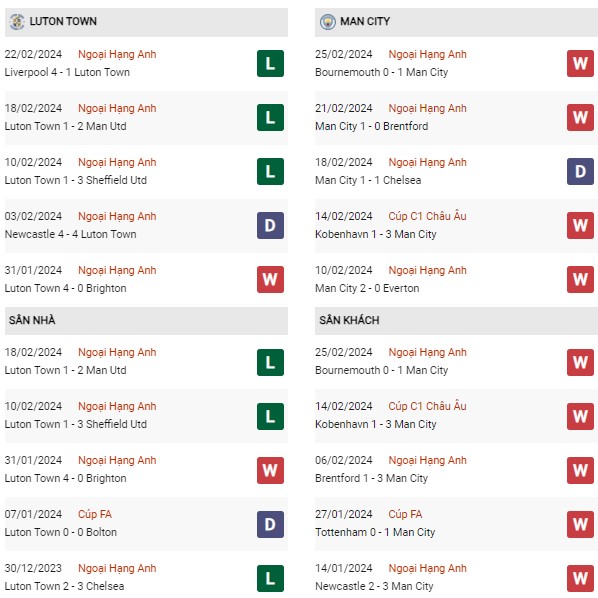Click the Man City club crest icon
598x598 pixels.
click(328, 22)
